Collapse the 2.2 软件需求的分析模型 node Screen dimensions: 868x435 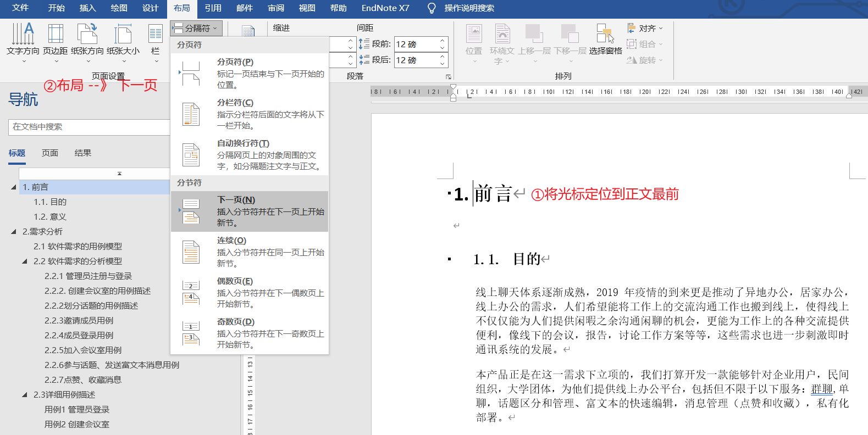25,261
